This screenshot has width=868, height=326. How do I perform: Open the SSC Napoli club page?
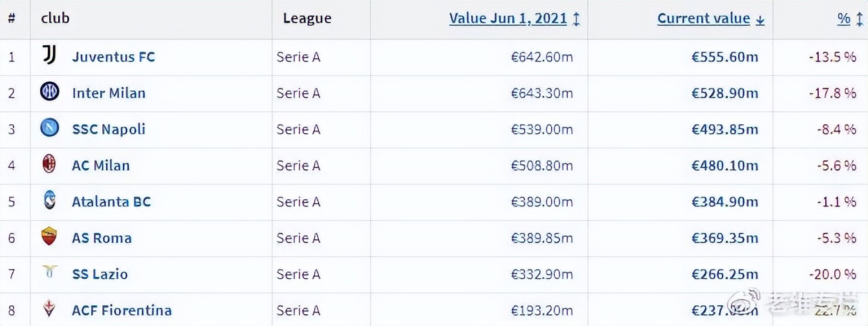(x=109, y=129)
